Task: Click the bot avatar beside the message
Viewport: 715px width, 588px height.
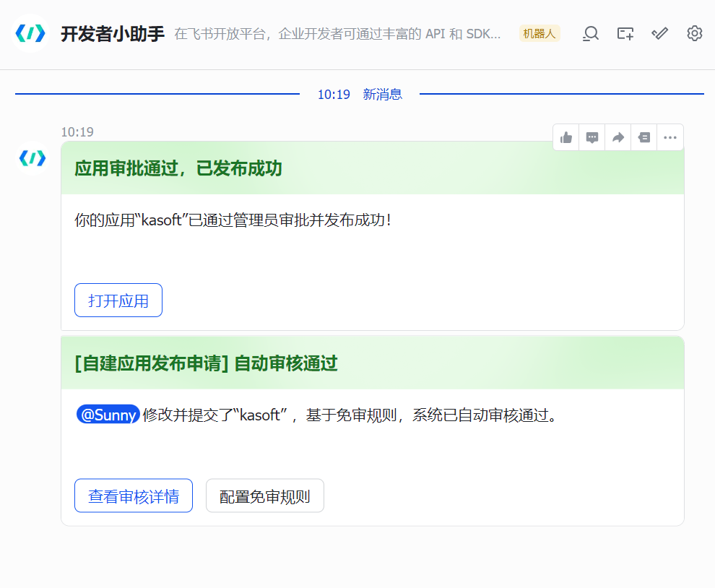Action: 32,158
